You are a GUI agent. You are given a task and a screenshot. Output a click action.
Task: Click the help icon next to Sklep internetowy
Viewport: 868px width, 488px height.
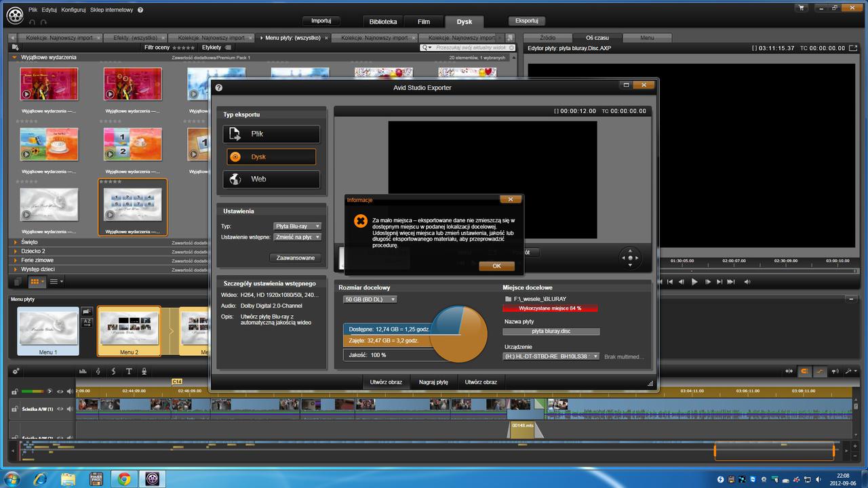tap(140, 10)
